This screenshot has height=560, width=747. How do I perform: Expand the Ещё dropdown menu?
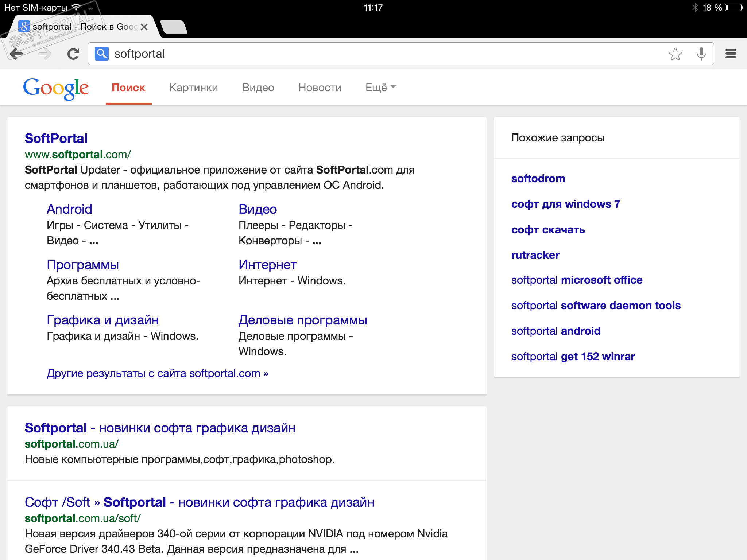point(380,87)
